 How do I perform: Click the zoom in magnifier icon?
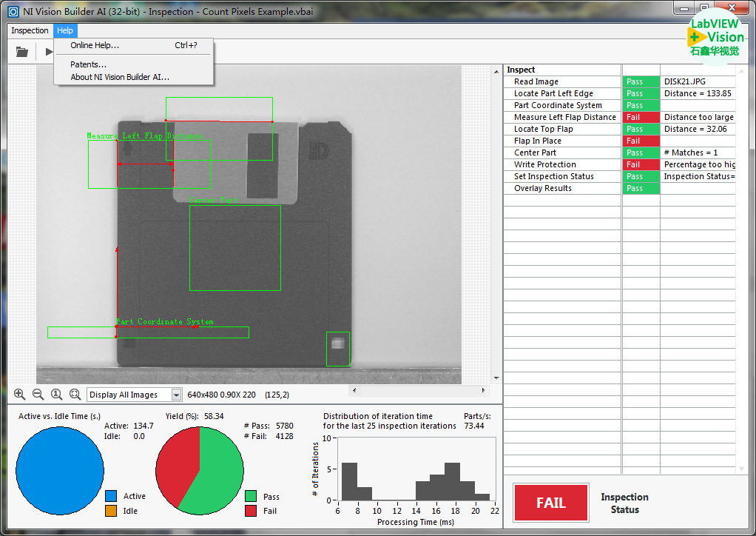[19, 395]
